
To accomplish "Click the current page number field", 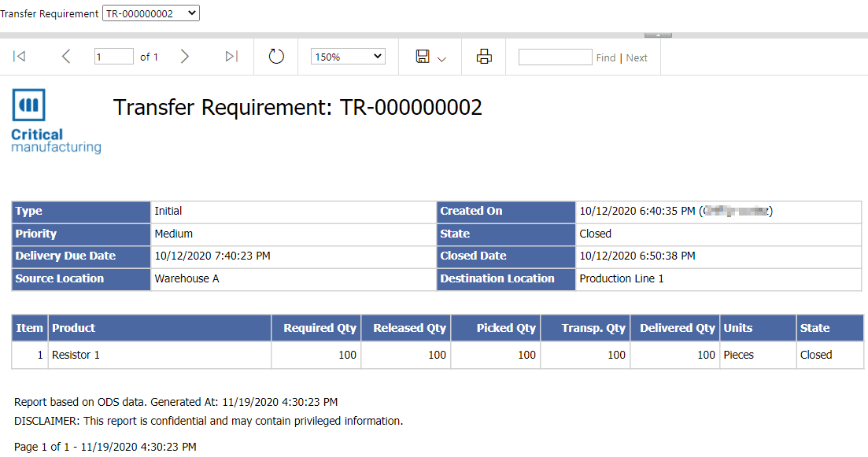I will (113, 57).
